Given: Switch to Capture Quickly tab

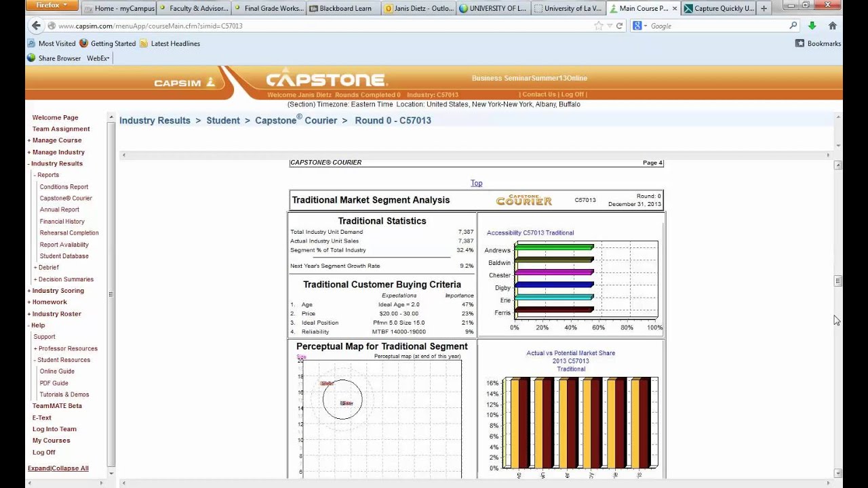Looking at the screenshot, I should tap(718, 8).
